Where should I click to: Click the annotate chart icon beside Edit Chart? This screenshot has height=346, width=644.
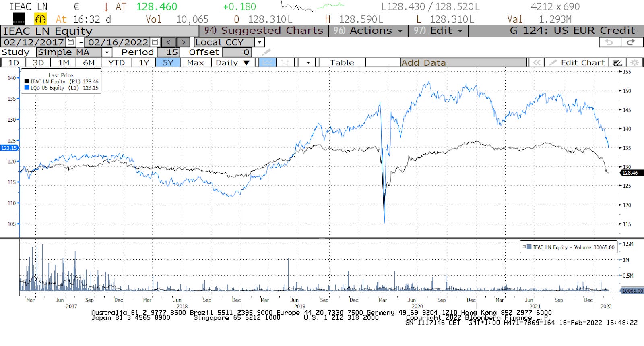tap(617, 63)
